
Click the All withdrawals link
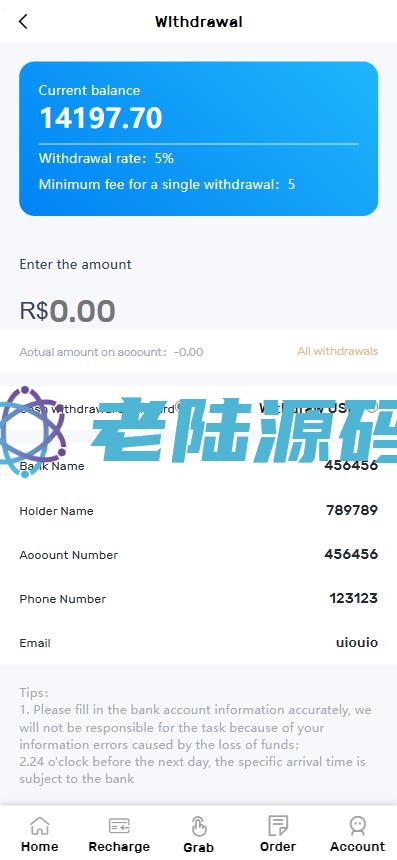coord(338,351)
